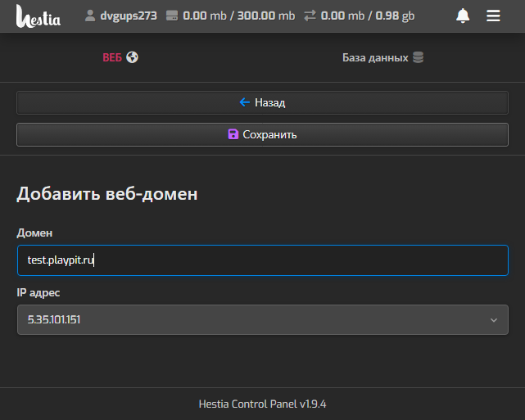This screenshot has height=420, width=525.
Task: Click the globe icon beside ВЕБ
Action: point(132,57)
